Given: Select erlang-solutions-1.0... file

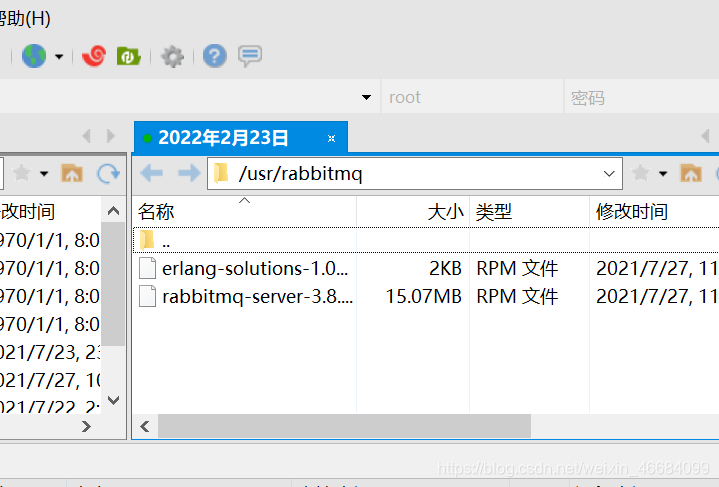Looking at the screenshot, I should (x=255, y=269).
